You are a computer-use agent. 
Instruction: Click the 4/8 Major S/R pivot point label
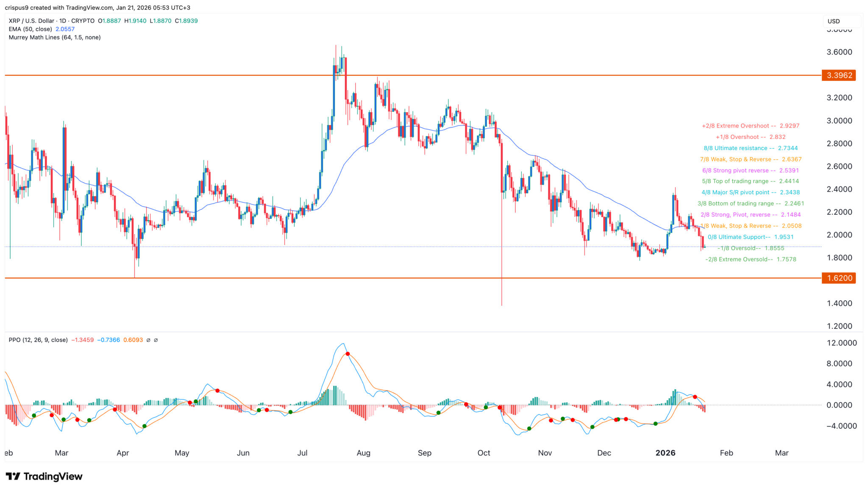(x=750, y=192)
